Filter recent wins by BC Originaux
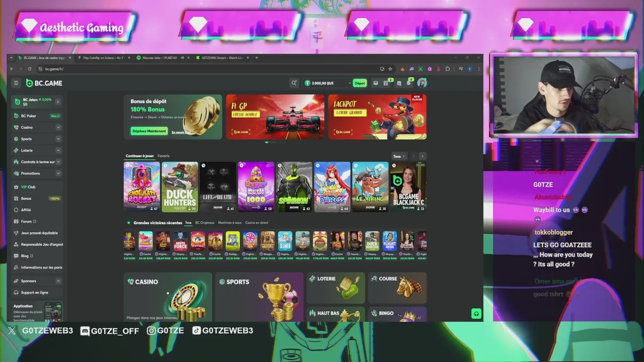 tap(205, 223)
